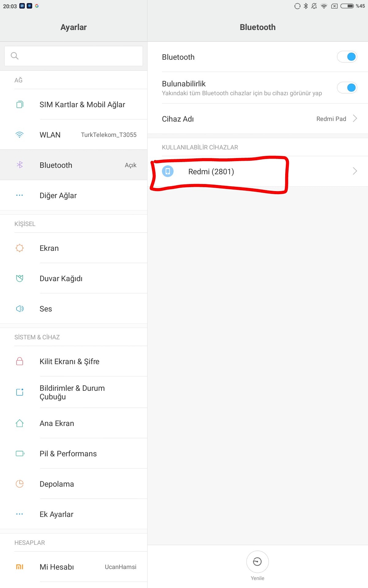This screenshot has height=588, width=368.
Task: Click the status bar Wi-Fi icon
Action: 324,6
